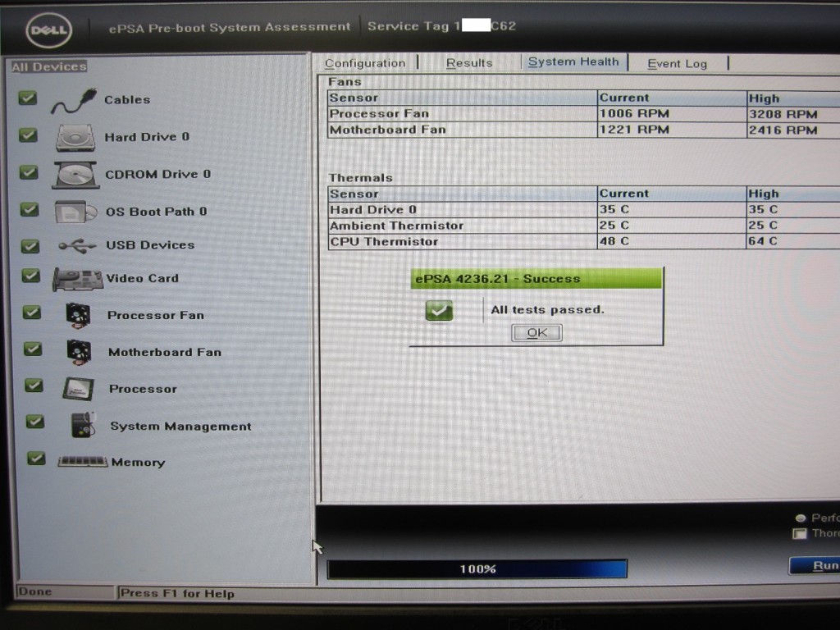The image size is (840, 630).
Task: Click the 100% progress bar
Action: point(477,569)
